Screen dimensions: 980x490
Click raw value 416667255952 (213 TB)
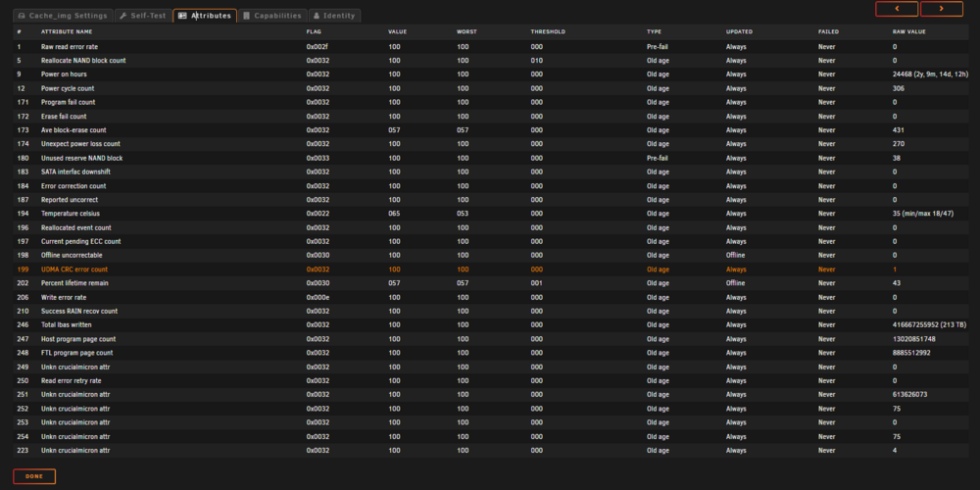[929, 325]
